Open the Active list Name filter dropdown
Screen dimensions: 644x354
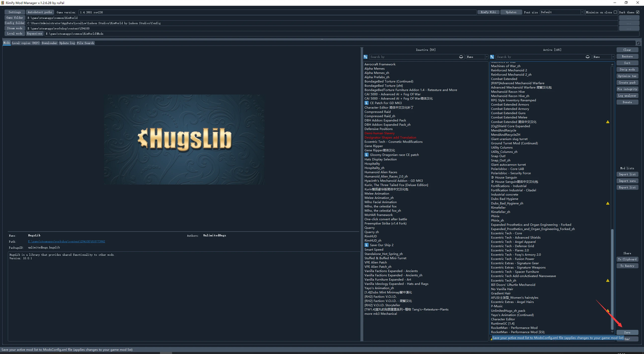click(603, 57)
